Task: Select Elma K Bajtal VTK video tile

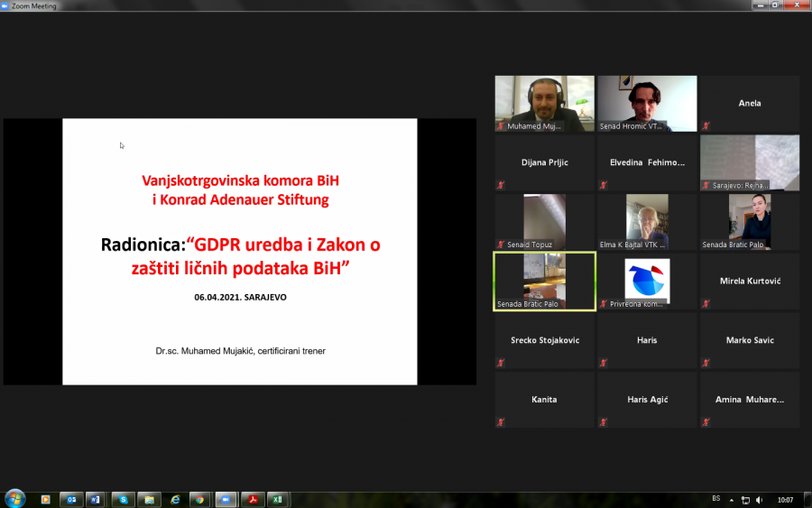Action: [x=647, y=222]
